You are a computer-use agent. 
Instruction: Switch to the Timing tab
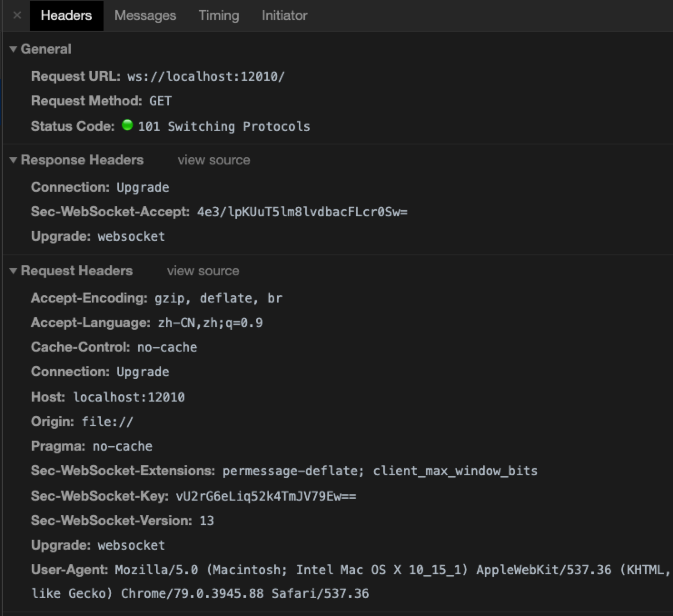point(218,15)
